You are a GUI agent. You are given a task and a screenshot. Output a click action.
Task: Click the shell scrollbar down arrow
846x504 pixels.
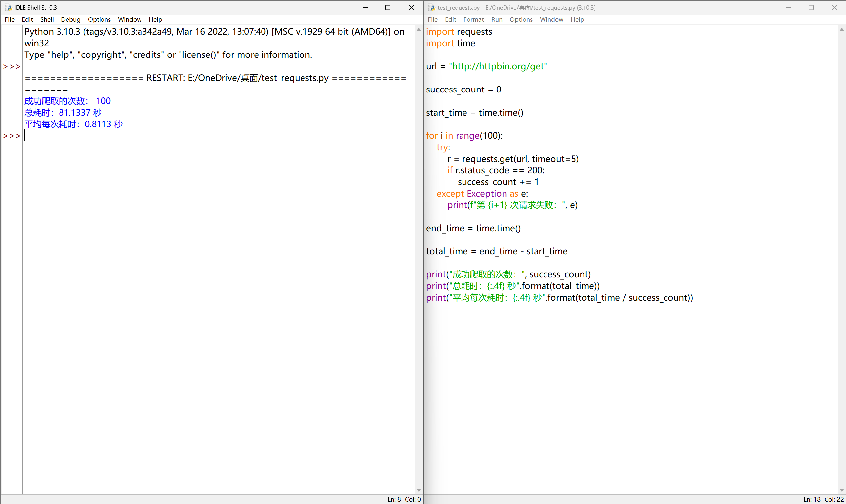(419, 490)
